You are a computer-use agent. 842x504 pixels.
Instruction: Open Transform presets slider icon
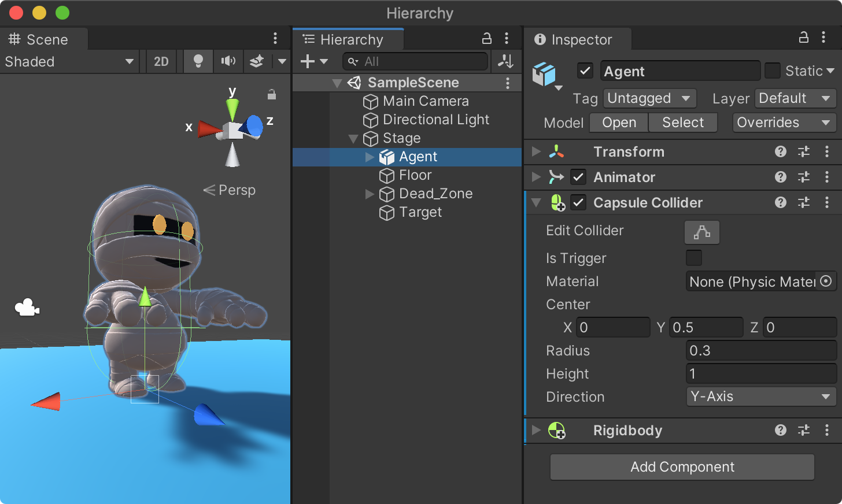pos(804,151)
